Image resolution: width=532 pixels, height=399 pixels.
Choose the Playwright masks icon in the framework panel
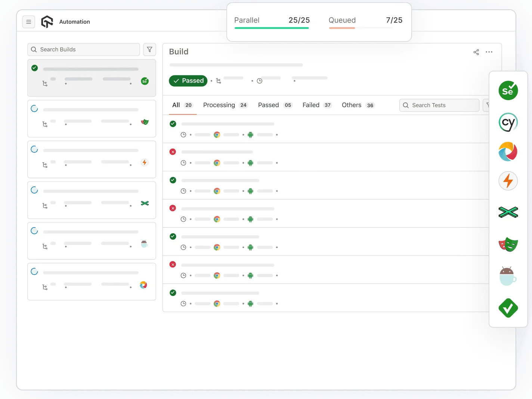[508, 245]
